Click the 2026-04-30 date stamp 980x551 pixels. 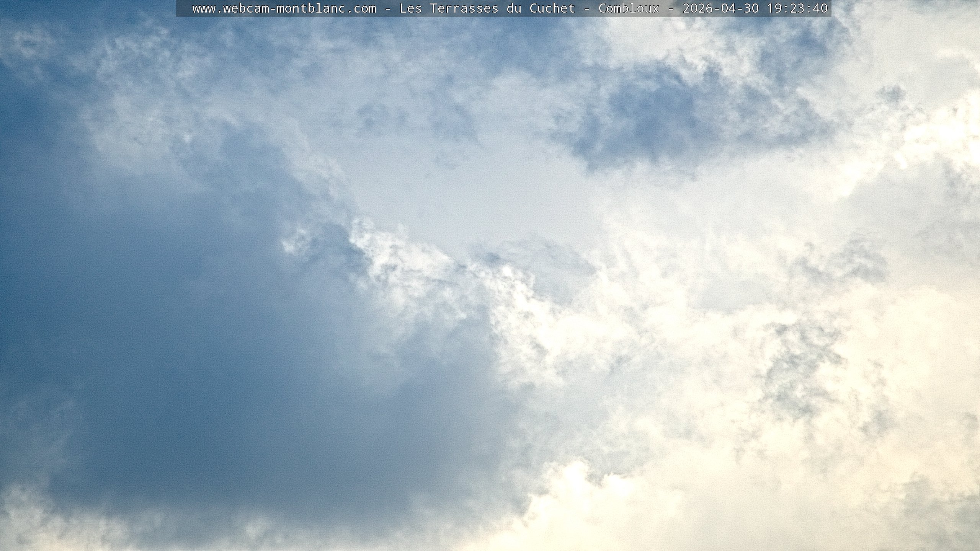coord(721,8)
